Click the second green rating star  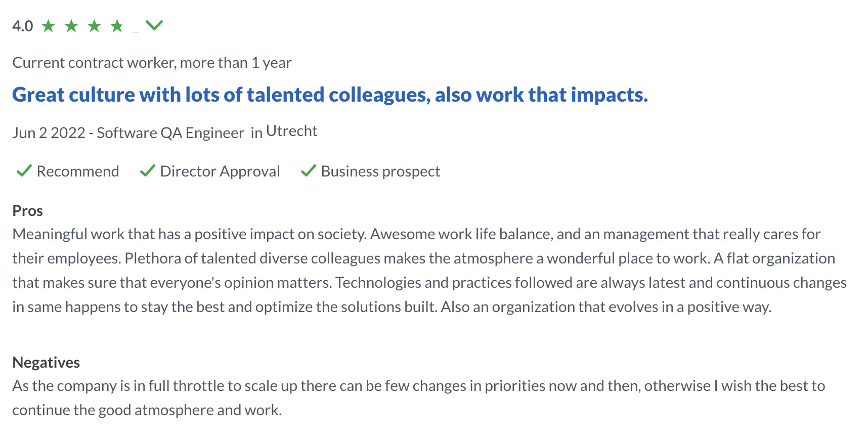pyautogui.click(x=71, y=26)
